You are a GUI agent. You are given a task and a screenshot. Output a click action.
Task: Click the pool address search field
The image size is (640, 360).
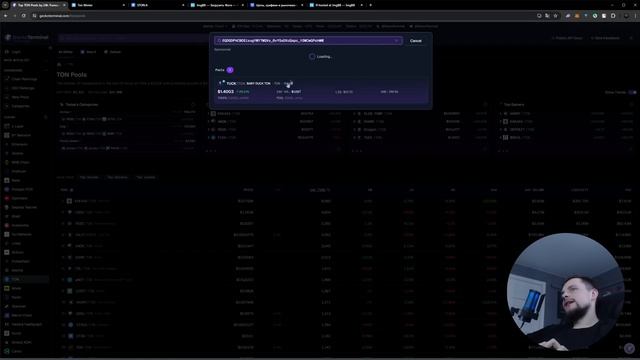tap(308, 41)
